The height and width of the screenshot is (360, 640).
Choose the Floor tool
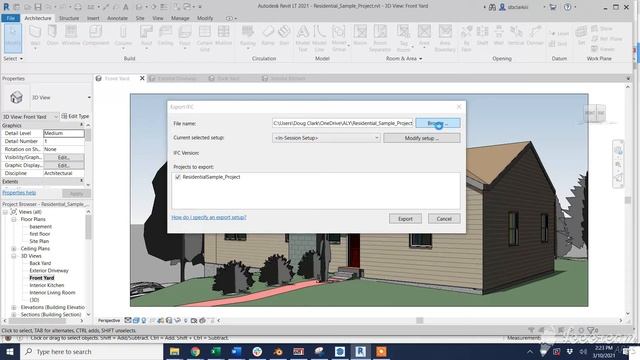[x=185, y=37]
